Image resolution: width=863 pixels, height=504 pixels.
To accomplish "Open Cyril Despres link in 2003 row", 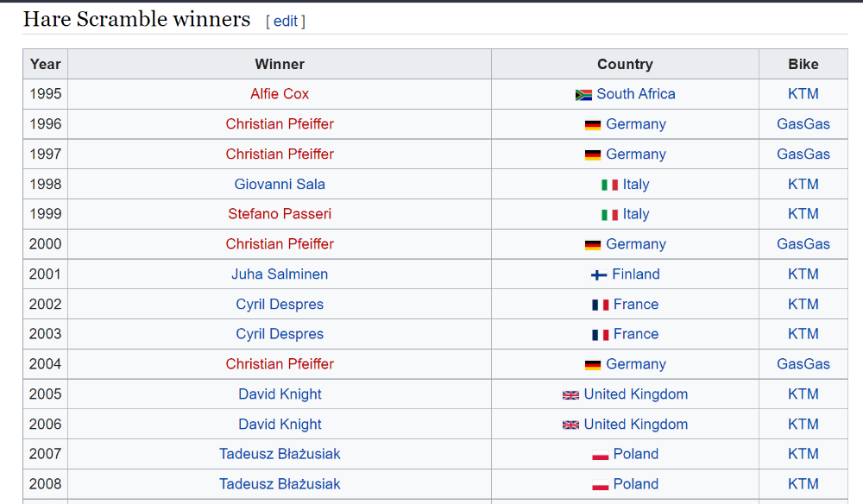I will tap(280, 334).
